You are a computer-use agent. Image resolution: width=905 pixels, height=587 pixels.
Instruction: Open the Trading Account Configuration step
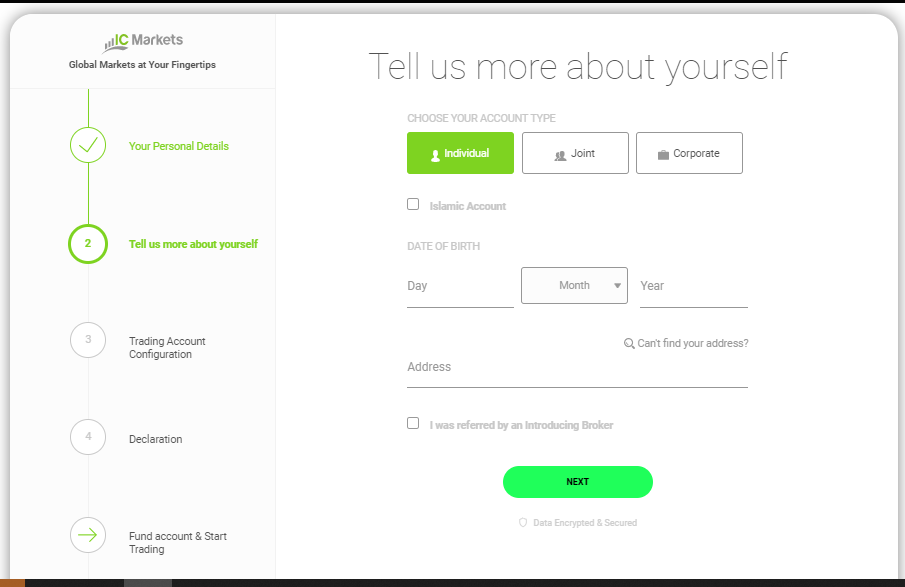(167, 347)
